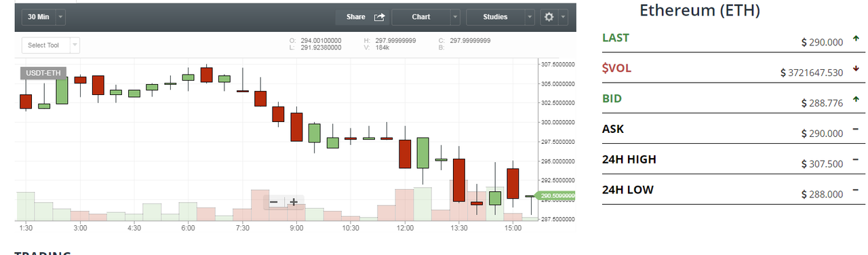Screen dimensions: 868x255
Task: Click 24H HIGH value $ 307.500
Action: 822,164
